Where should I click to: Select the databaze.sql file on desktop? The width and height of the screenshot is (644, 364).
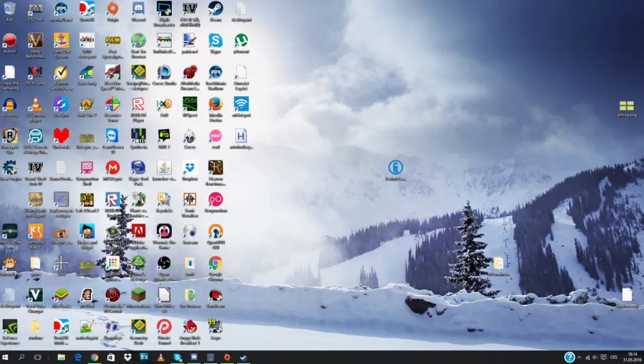pyautogui.click(x=627, y=298)
